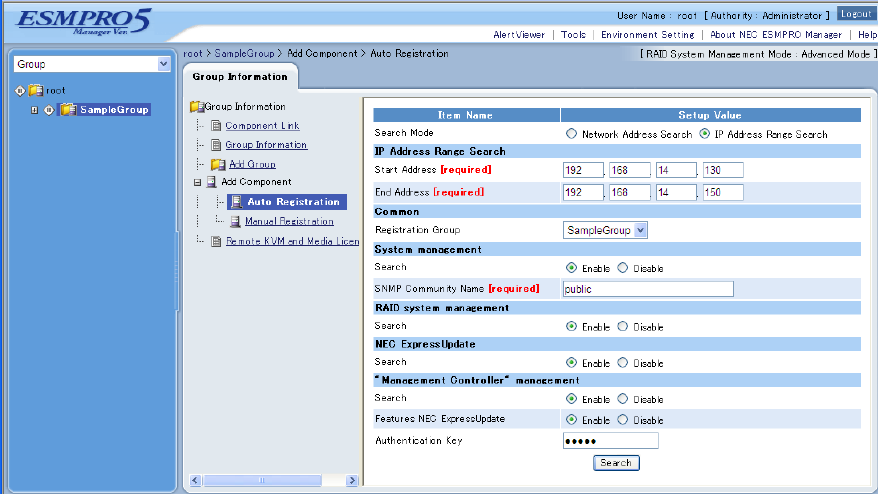The width and height of the screenshot is (878, 494).
Task: Open the AlertViewer menu item
Action: (x=519, y=35)
